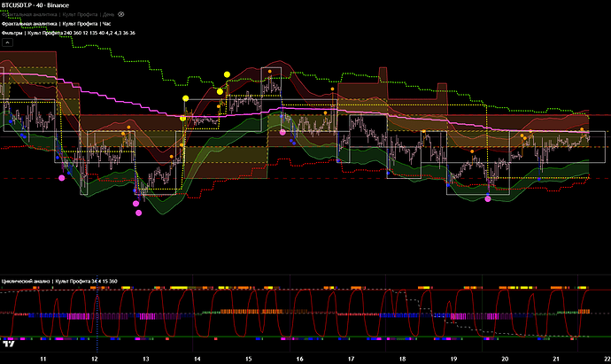
Task: Click the TradingView logo icon
Action: pos(10,345)
